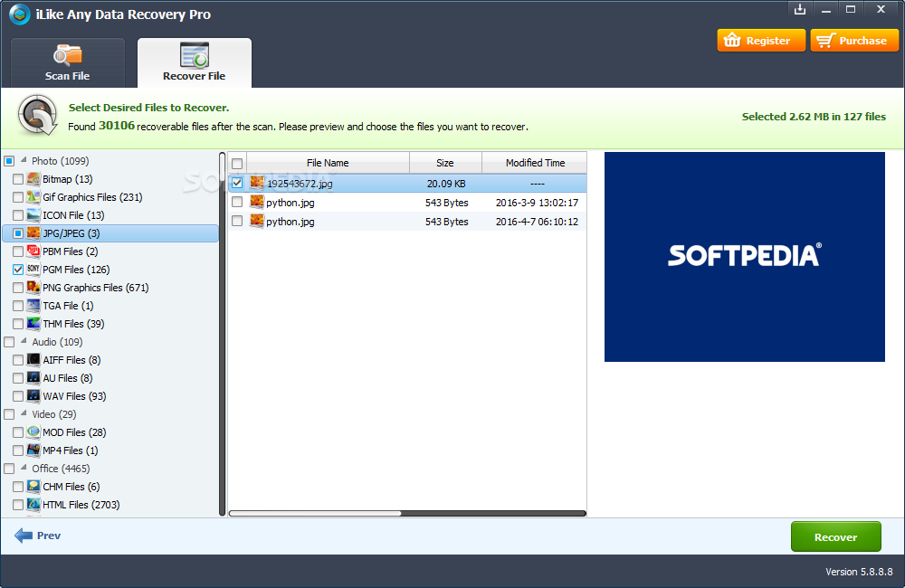Collapse the Office (4465) tree group

click(x=24, y=468)
